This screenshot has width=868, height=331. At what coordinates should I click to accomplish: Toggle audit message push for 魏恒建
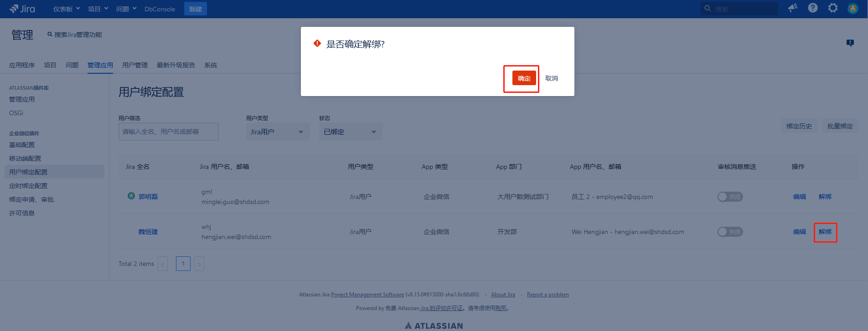(x=730, y=232)
